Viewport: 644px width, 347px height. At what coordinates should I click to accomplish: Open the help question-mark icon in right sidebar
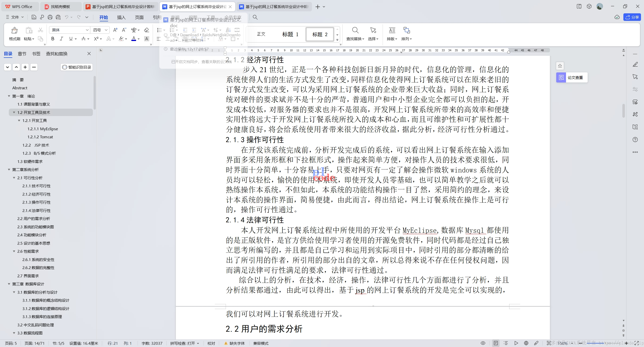(635, 140)
